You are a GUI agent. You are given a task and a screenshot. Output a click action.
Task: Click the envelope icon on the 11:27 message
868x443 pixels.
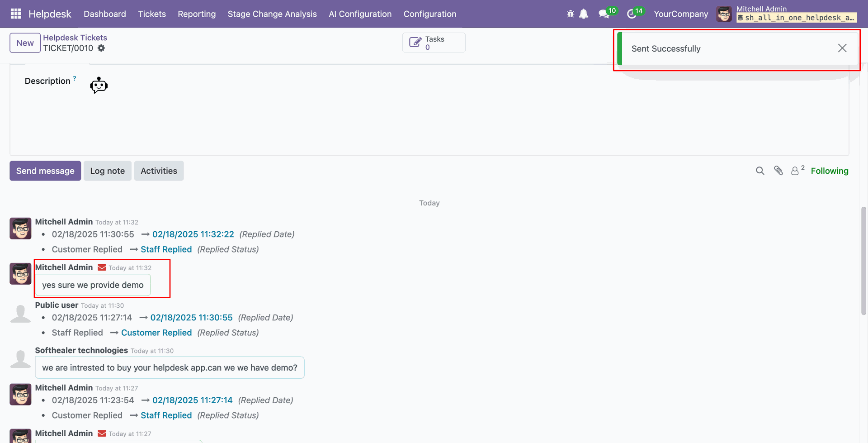102,433
